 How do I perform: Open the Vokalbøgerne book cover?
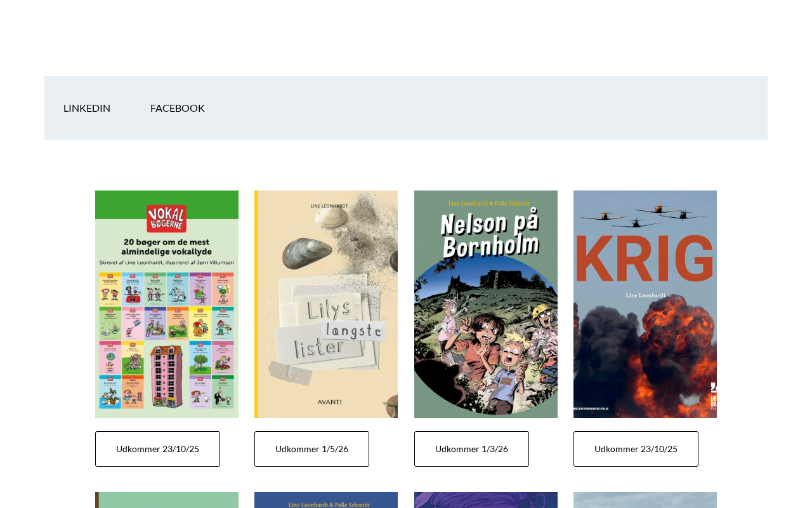coord(167,304)
